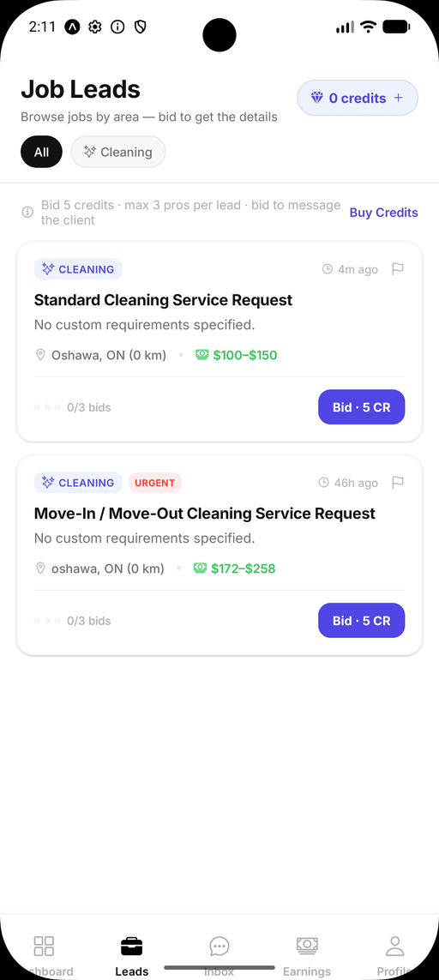Image resolution: width=439 pixels, height=980 pixels.
Task: Tap the URGENT badge on second lead
Action: pyautogui.click(x=155, y=483)
